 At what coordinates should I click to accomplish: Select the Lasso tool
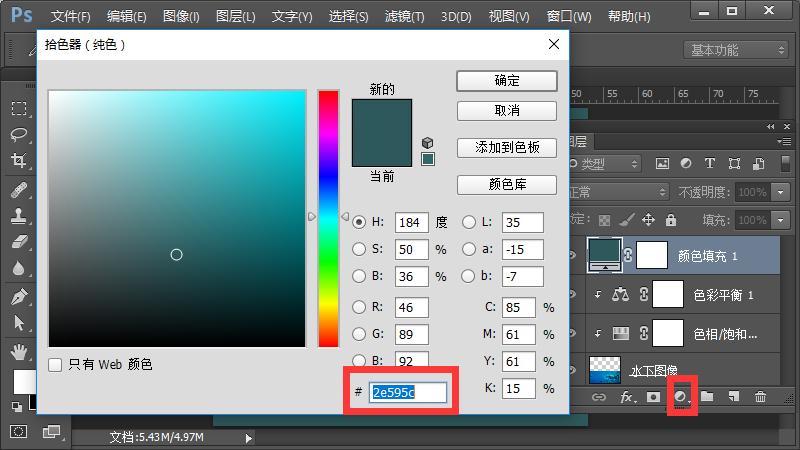[x=19, y=135]
